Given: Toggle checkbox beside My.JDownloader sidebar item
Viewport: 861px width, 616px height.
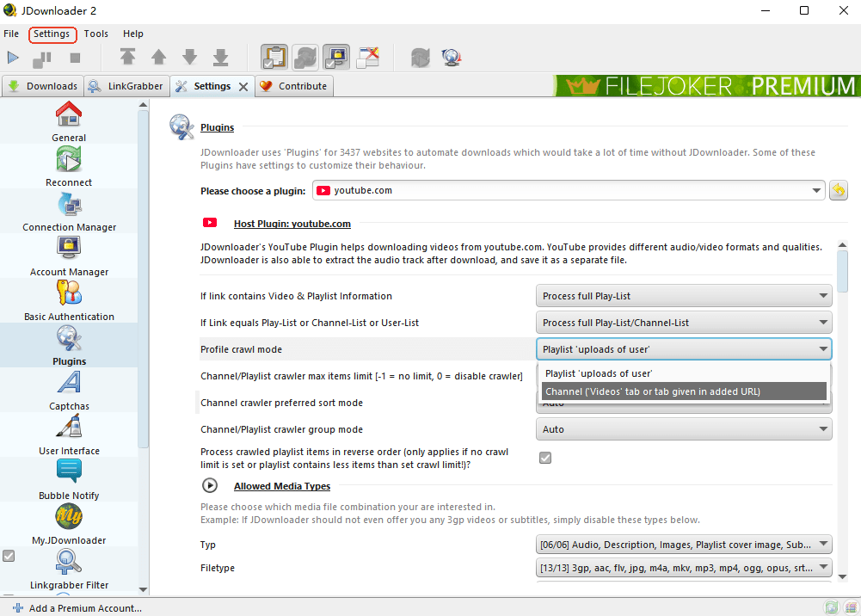Looking at the screenshot, I should click(x=9, y=556).
